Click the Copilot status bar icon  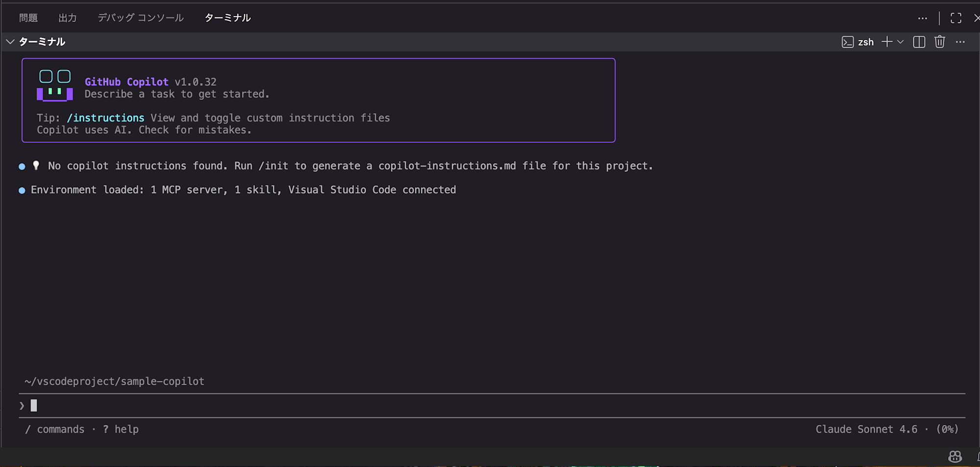click(955, 457)
